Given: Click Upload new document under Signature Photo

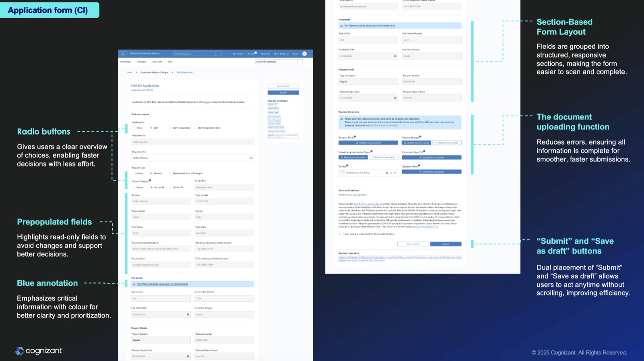Looking at the screenshot, I should (431, 172).
